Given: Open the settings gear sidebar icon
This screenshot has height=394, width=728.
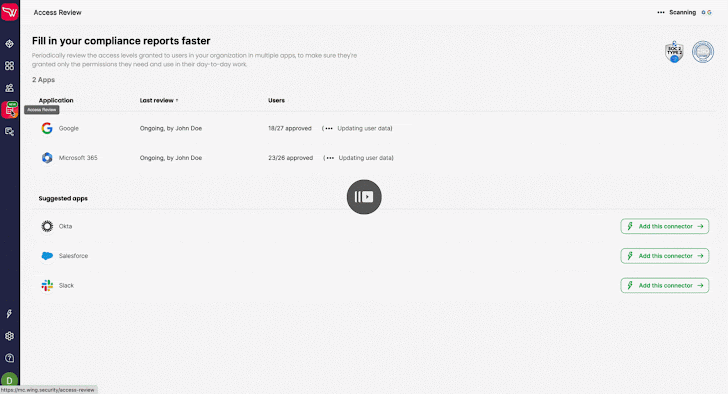Looking at the screenshot, I should coord(9,336).
